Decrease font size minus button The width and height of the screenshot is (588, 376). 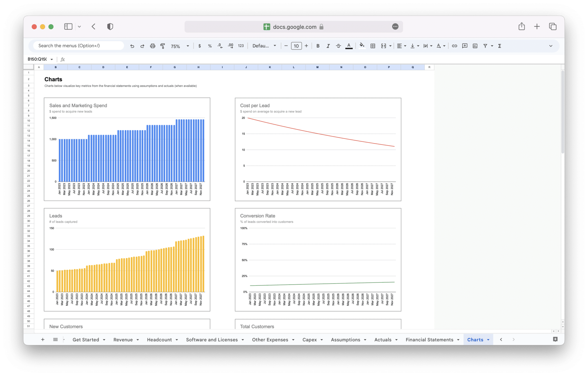click(x=286, y=46)
